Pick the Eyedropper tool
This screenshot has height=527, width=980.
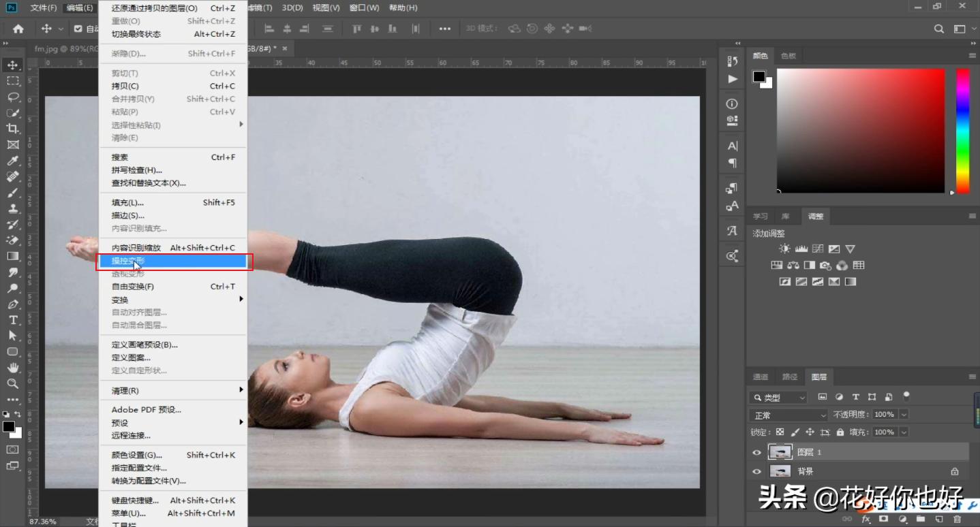(12, 161)
